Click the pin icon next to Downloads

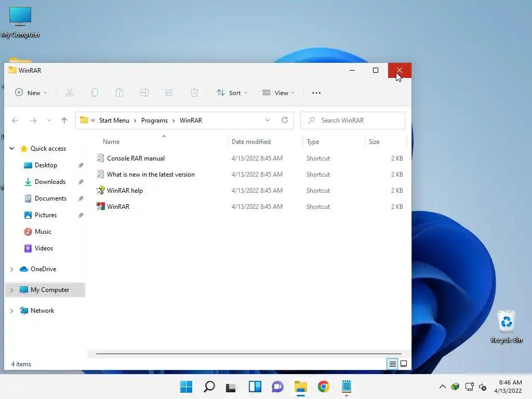coord(81,182)
